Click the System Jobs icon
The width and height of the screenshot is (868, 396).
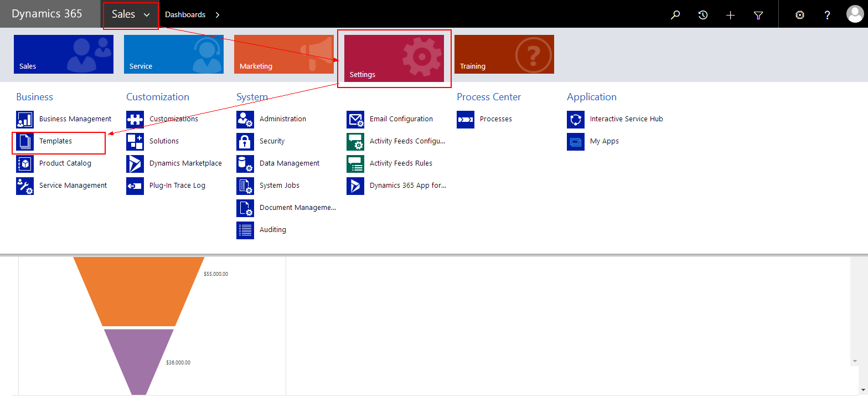click(245, 186)
